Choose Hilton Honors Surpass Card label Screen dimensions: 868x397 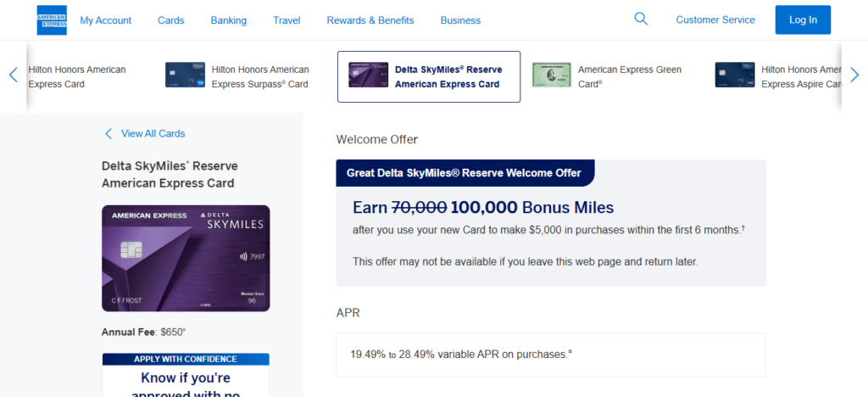260,77
